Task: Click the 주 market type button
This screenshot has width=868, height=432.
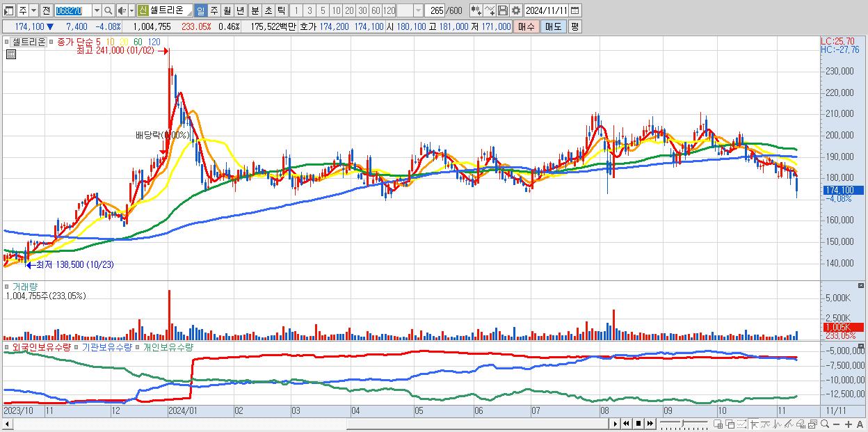Action: (23, 10)
